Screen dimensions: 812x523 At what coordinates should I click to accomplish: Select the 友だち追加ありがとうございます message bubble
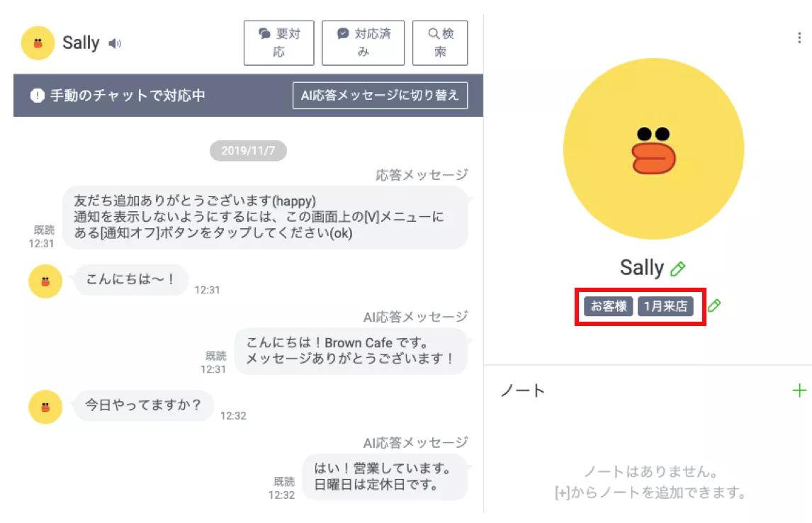coord(265,218)
